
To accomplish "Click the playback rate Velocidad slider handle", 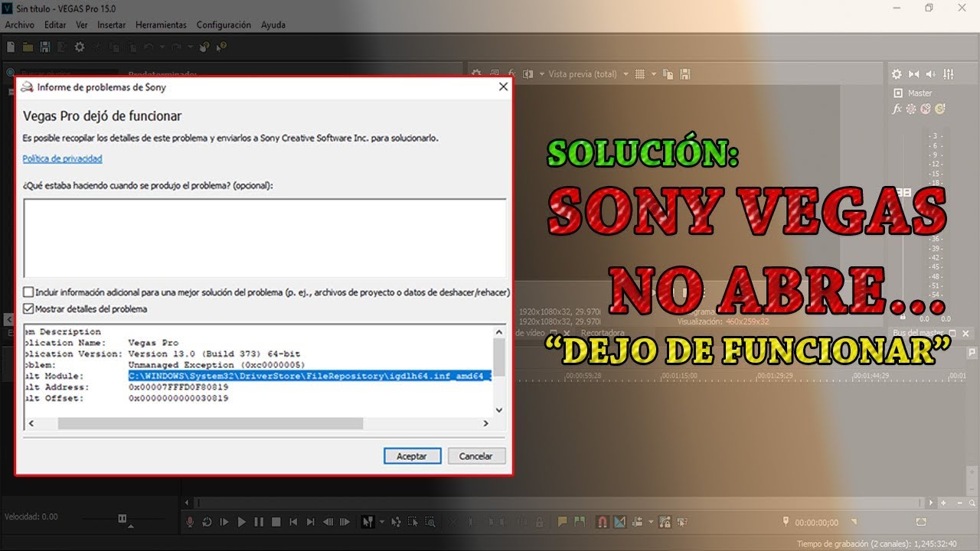I will (122, 519).
